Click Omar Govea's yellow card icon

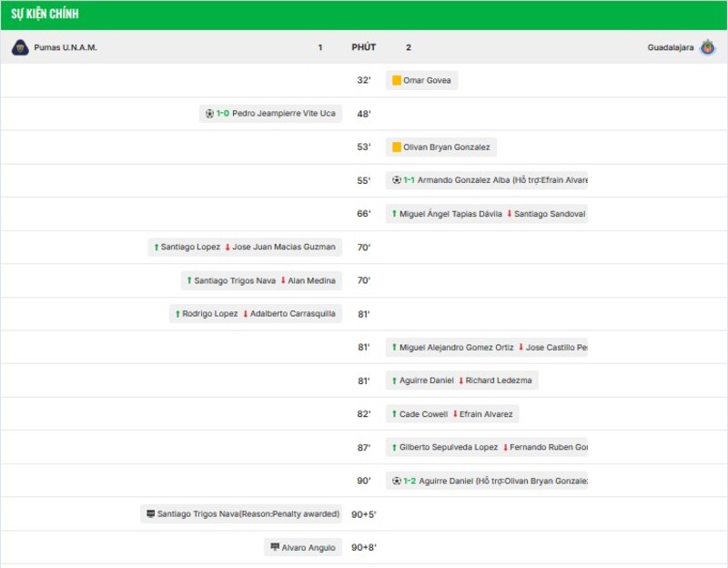tap(396, 81)
